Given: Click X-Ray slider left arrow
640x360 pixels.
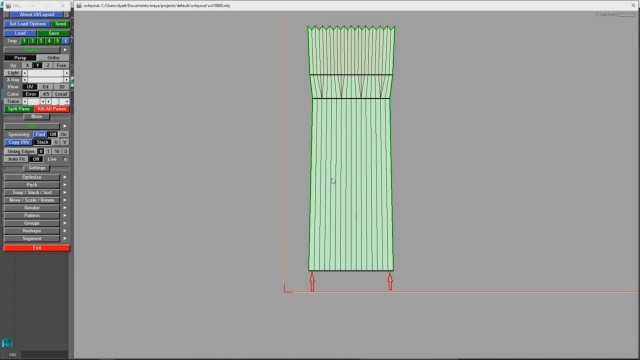Looking at the screenshot, I should pos(25,80).
